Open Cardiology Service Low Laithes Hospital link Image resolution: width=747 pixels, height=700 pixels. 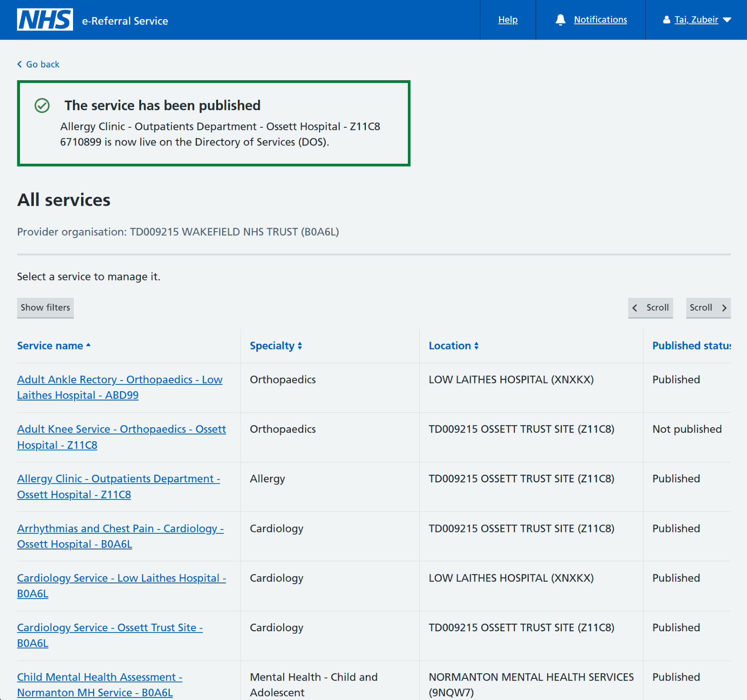(x=121, y=586)
